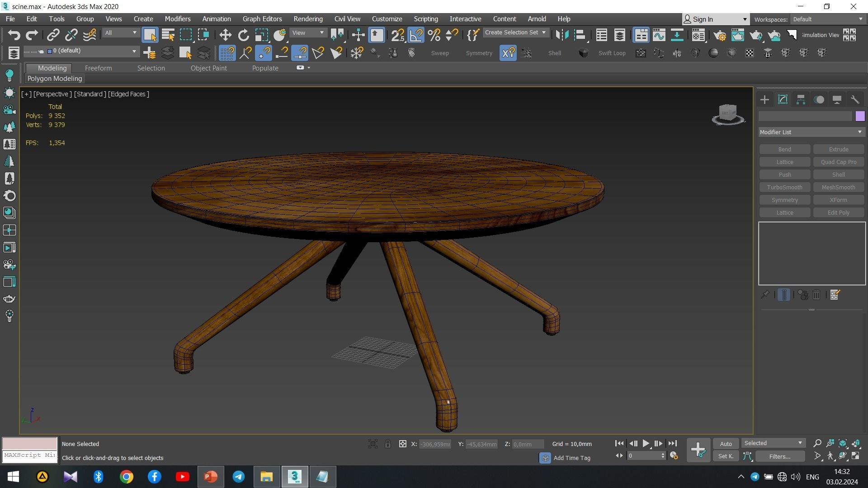This screenshot has height=488, width=868.
Task: Switch to the Object Paint ribbon tab
Action: click(209, 68)
